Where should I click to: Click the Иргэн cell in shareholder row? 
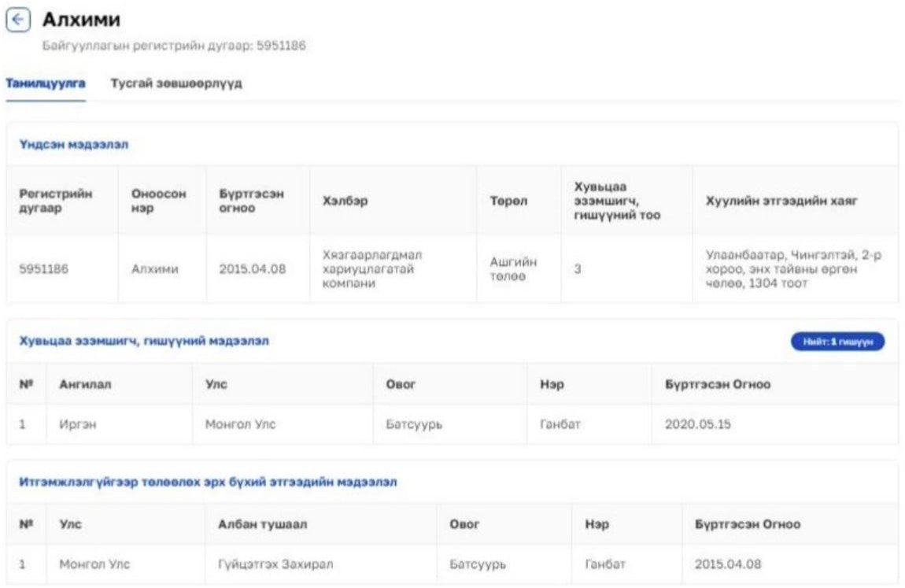[x=79, y=424]
